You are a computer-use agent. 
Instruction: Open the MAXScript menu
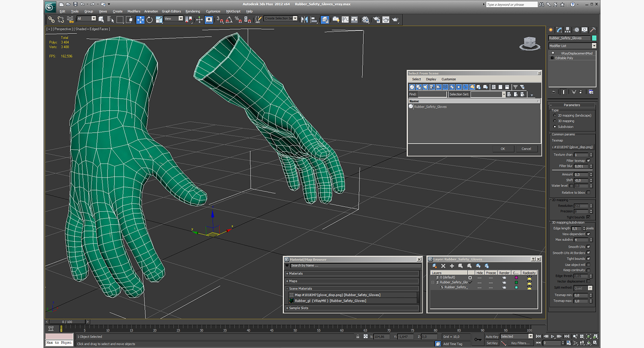click(233, 11)
